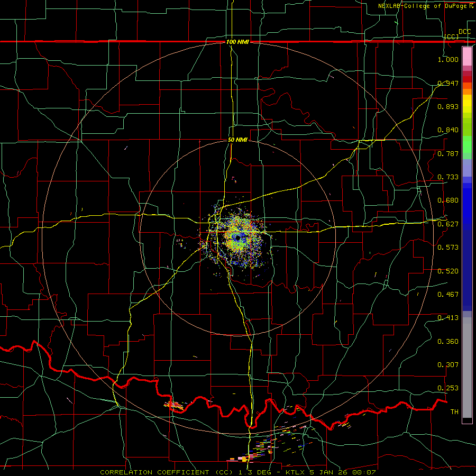The image size is (476, 476).
Task: Click the 0.253 scale value
Action: (448, 388)
